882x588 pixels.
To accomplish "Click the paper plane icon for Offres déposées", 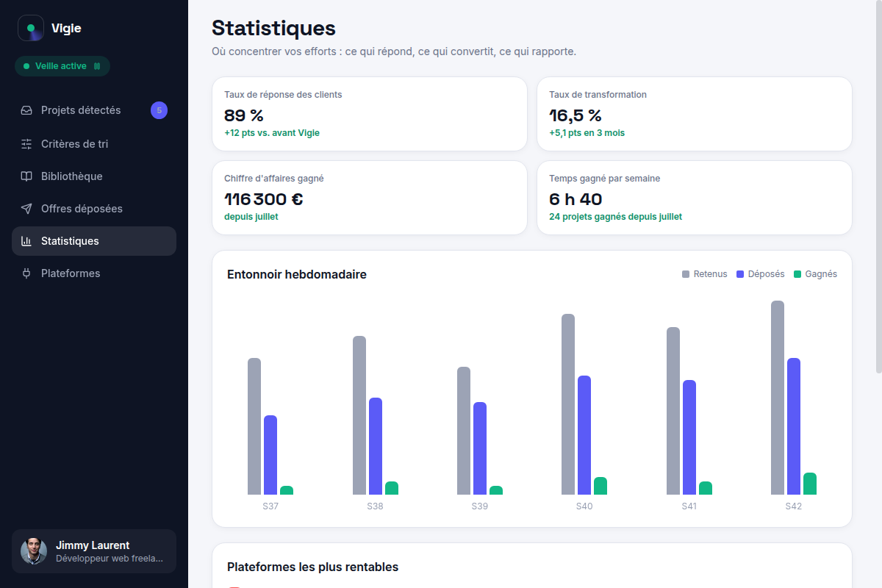I will point(26,209).
